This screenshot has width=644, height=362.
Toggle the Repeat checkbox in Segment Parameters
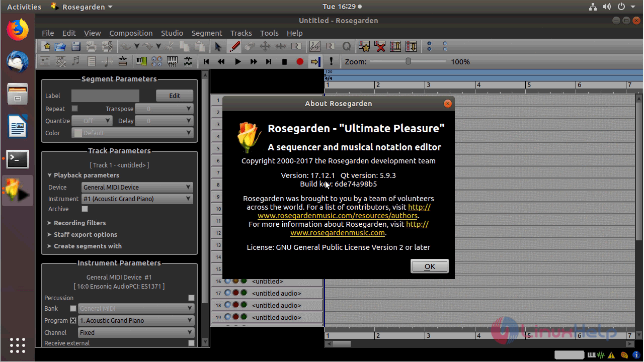click(74, 108)
